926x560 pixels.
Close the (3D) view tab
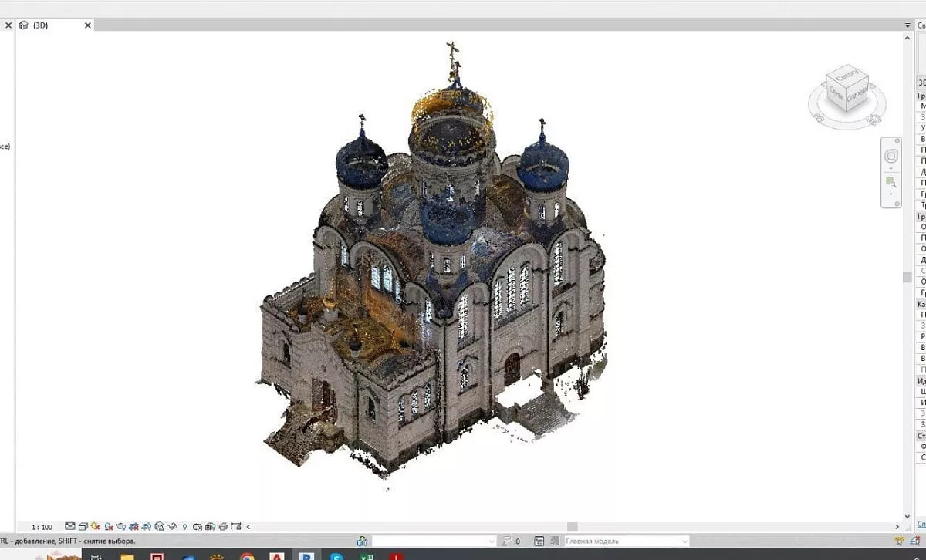[x=87, y=25]
